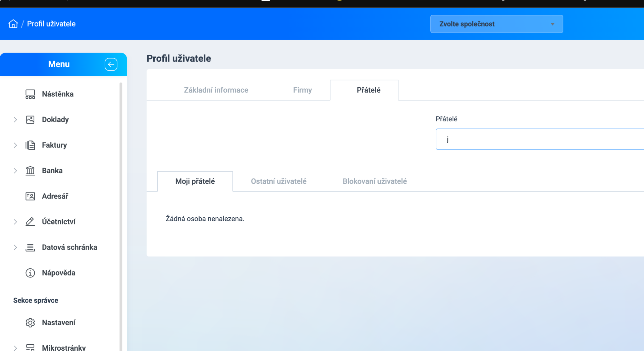
Task: Click the home icon in breadcrumb
Action: (x=13, y=24)
